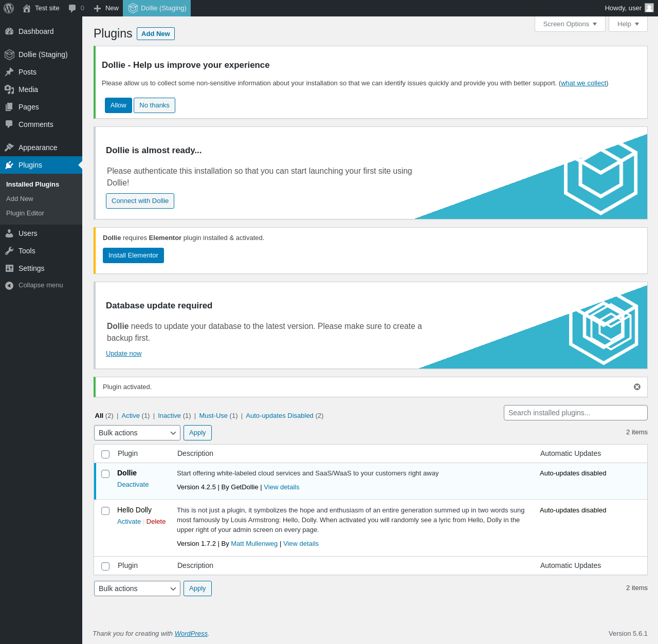
Task: Expand the Help panel
Action: [x=628, y=24]
